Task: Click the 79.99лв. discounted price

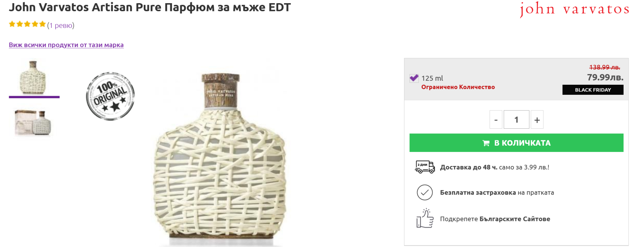Action: tap(605, 77)
